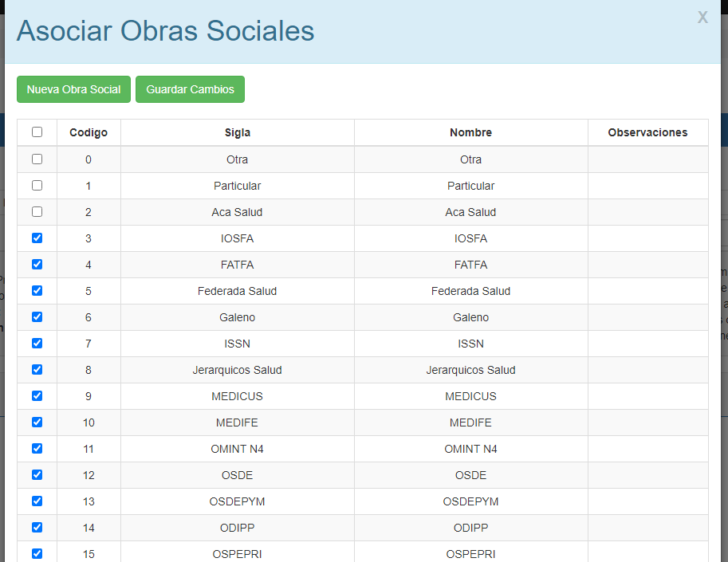Enable the Particular row checkbox

click(x=37, y=186)
